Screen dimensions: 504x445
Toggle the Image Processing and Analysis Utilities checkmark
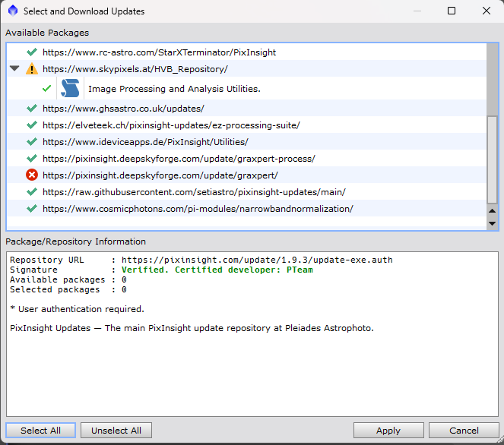[x=47, y=88]
